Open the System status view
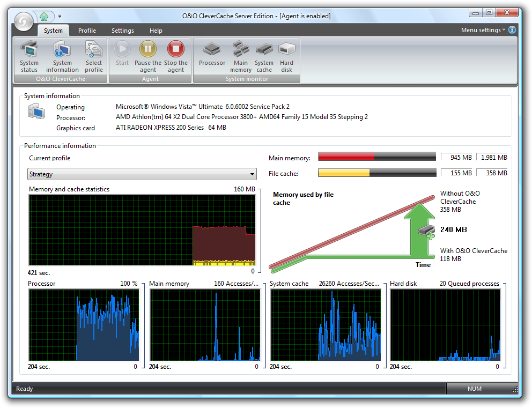 [x=29, y=57]
